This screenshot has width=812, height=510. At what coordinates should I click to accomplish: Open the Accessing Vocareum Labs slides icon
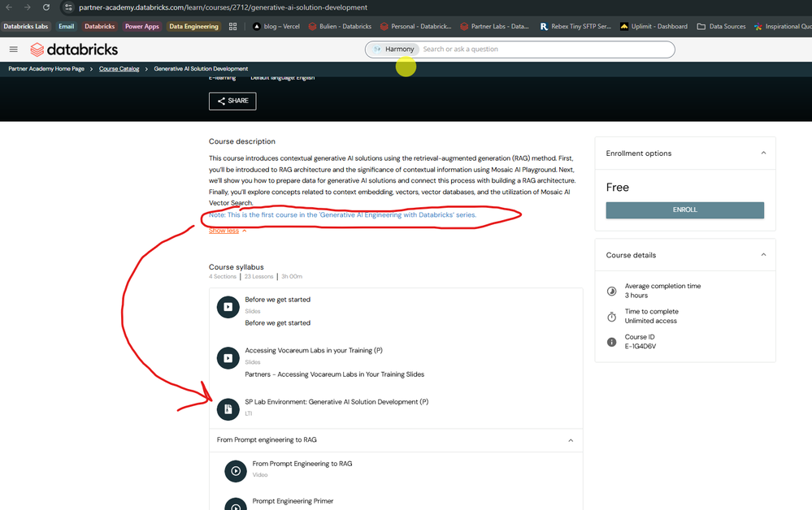[228, 358]
